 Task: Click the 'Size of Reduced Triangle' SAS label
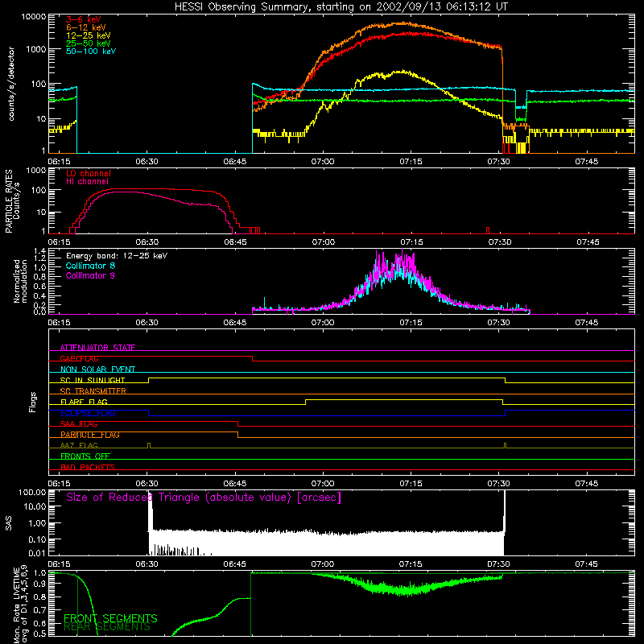(204, 497)
